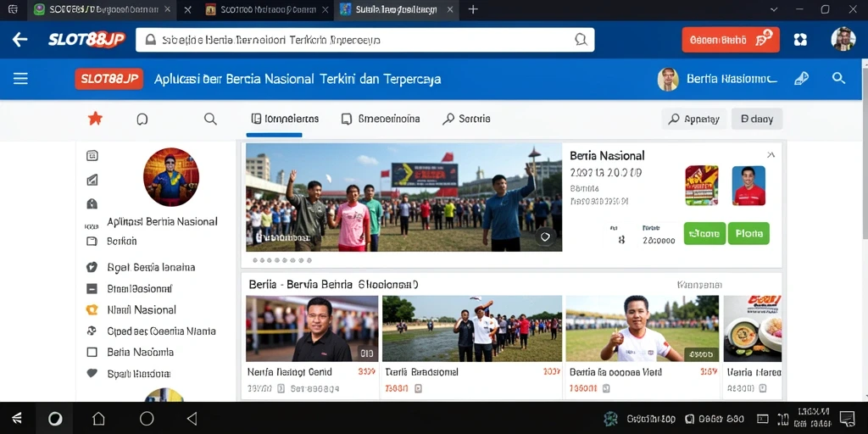Click the round avatar in left sidebar
This screenshot has width=868, height=434.
pyautogui.click(x=171, y=176)
